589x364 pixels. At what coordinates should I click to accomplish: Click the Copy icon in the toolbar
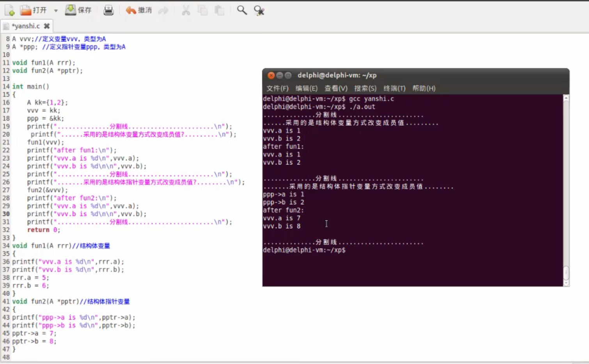coord(203,10)
